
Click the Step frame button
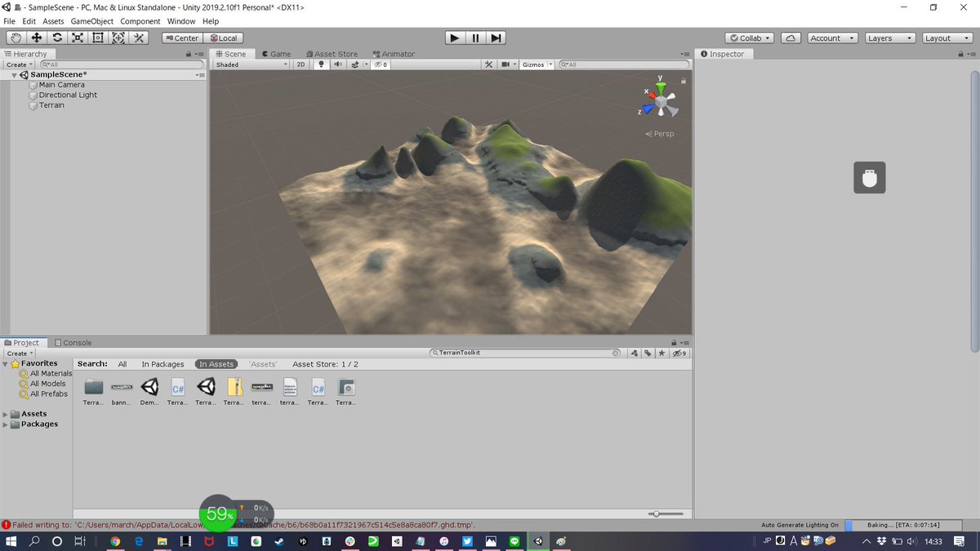[x=497, y=38]
